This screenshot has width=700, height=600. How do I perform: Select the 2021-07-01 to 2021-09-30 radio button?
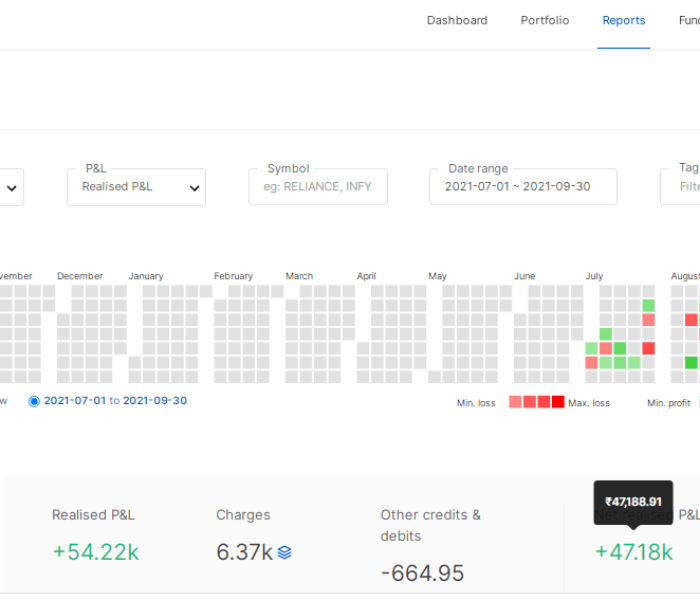[34, 401]
